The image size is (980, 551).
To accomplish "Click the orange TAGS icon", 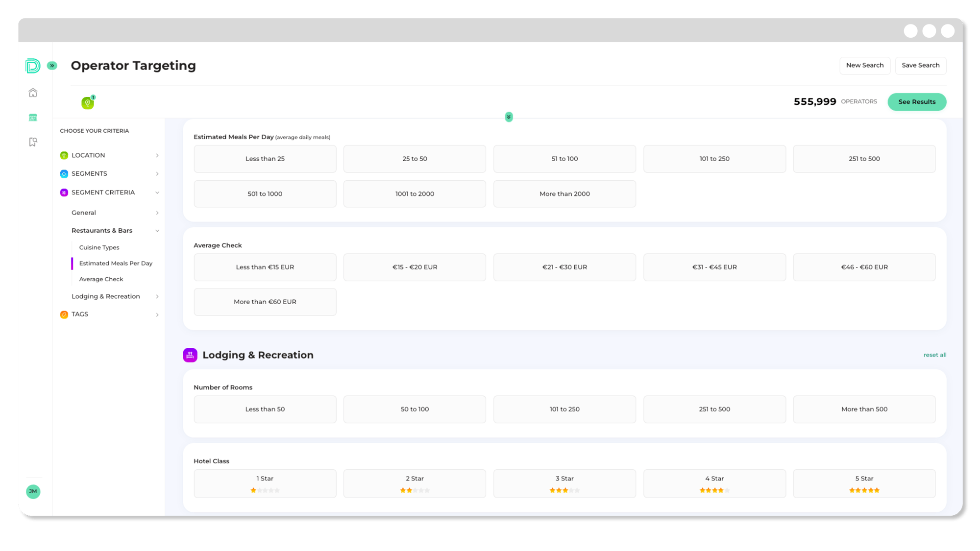I will point(64,314).
